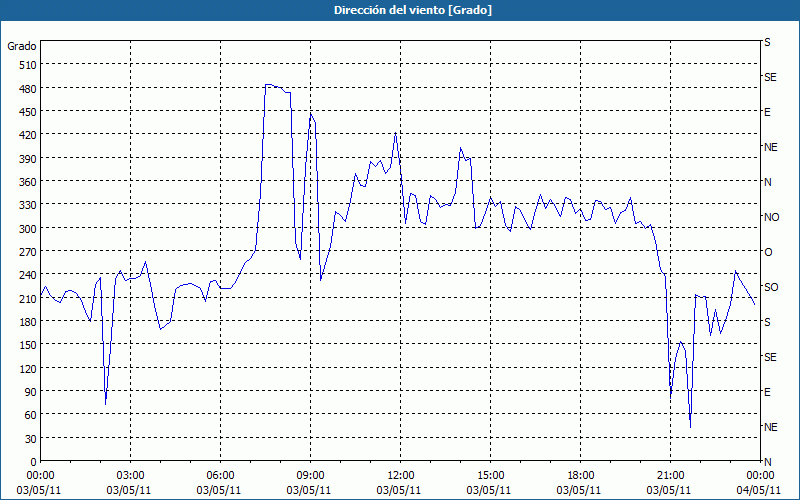Viewport: 800px width, 500px height.
Task: Click the 'E' compass label at the 90 gridline
Action: [767, 392]
